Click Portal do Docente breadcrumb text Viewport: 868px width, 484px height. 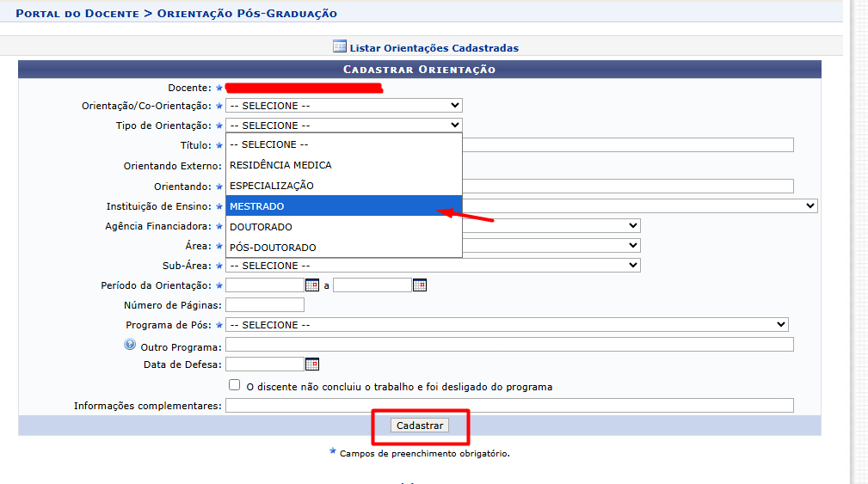[77, 13]
